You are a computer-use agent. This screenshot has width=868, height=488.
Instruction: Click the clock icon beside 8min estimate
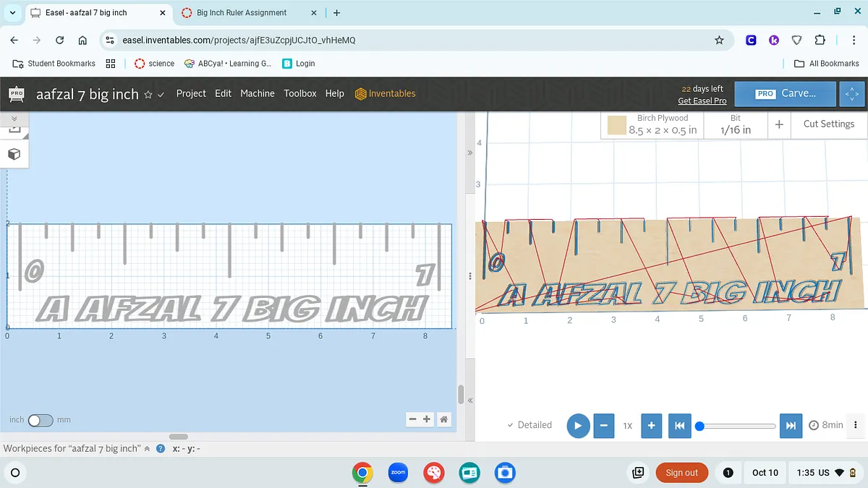[814, 425]
